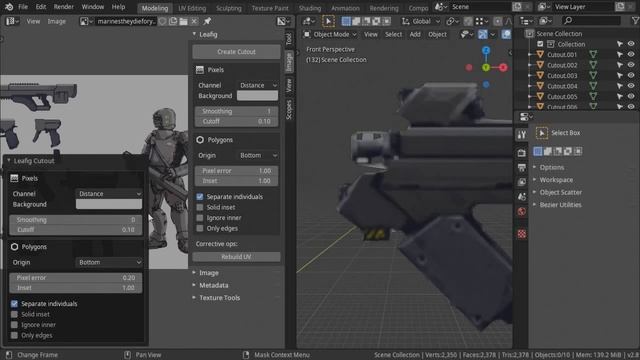Adjust Pixel error slider in Leafig Cutout popup

[76, 278]
